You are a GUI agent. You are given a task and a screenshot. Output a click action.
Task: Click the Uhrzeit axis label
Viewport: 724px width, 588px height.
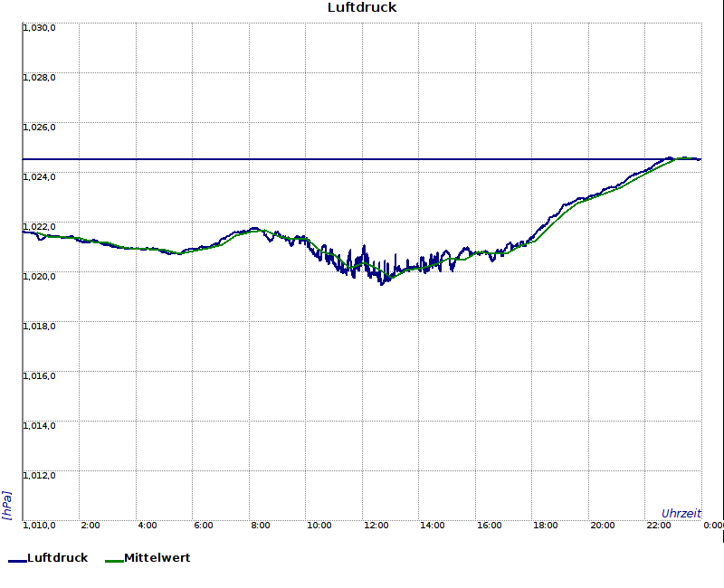[681, 513]
